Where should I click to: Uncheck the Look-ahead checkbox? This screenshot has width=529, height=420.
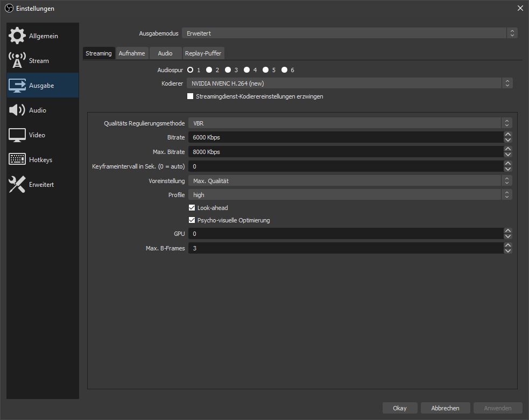tap(192, 208)
